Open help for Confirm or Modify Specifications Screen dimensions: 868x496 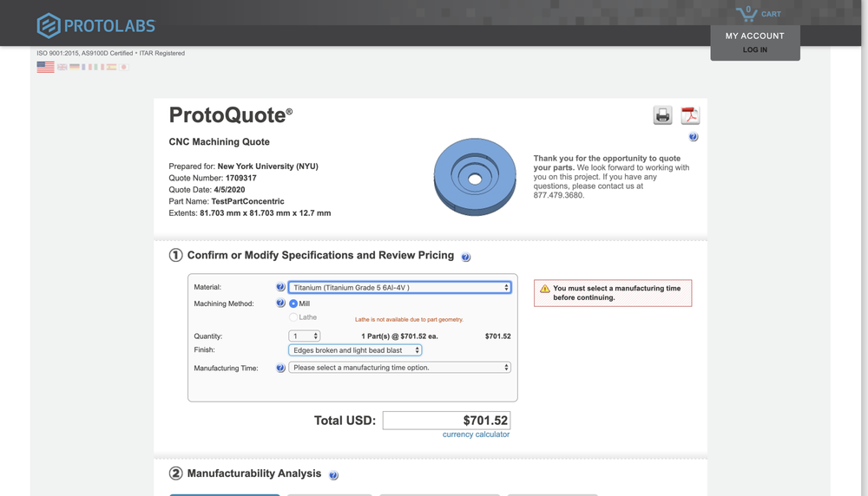point(465,258)
